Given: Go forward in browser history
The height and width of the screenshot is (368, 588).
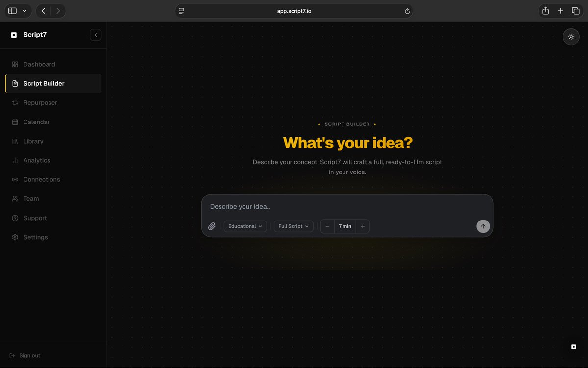Looking at the screenshot, I should pyautogui.click(x=58, y=11).
